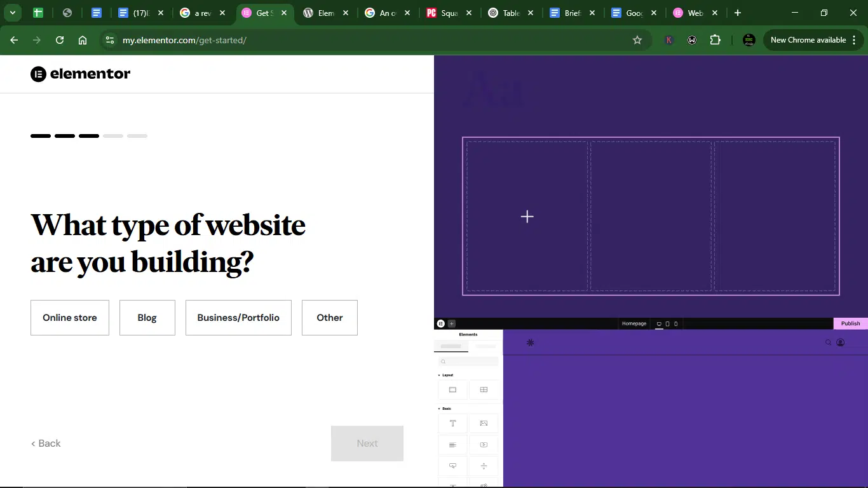Click the Elementor E icon in editor preview
This screenshot has height=488, width=868.
pyautogui.click(x=441, y=323)
